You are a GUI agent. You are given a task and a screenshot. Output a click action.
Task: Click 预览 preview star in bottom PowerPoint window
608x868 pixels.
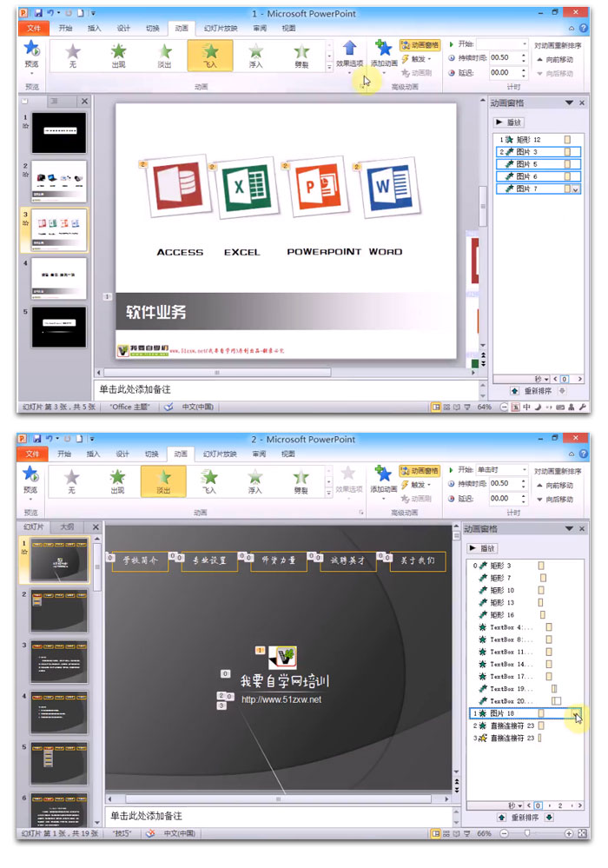[x=30, y=474]
